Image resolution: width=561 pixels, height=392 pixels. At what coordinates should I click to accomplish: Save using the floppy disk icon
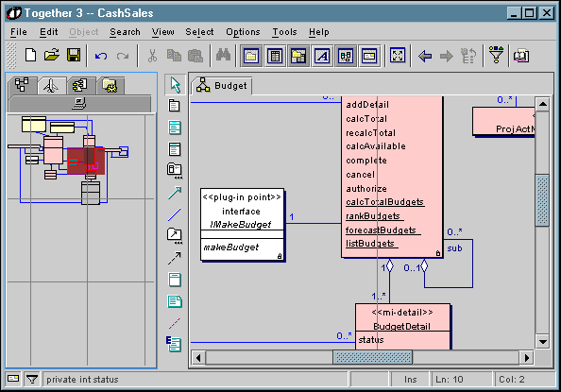coord(74,56)
